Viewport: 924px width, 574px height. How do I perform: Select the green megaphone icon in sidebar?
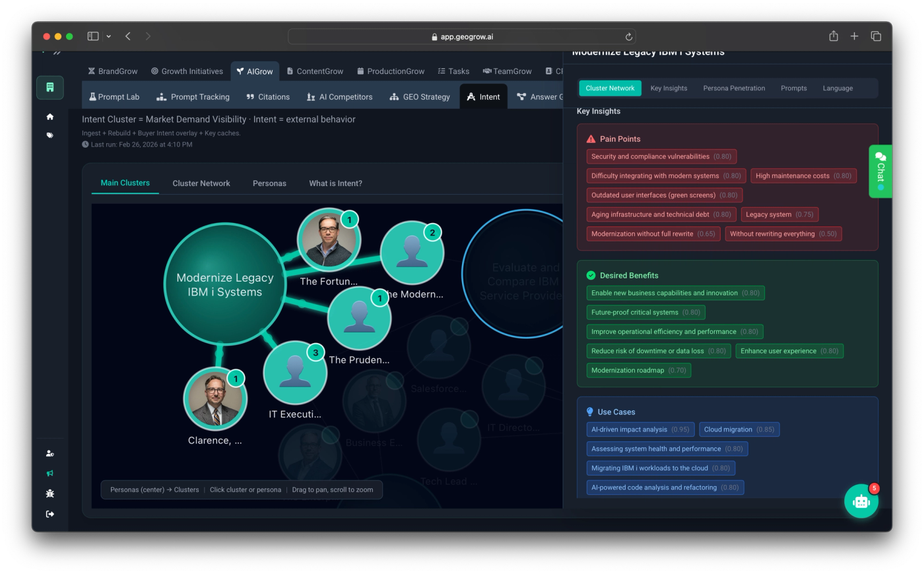pos(50,473)
